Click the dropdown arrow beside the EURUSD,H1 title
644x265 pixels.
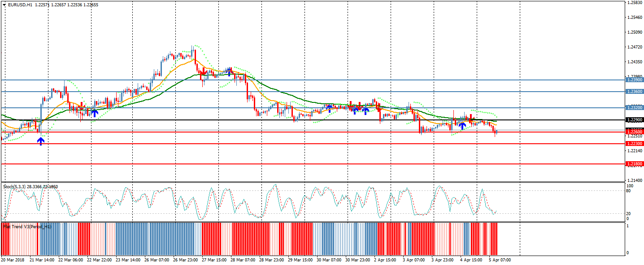coord(4,4)
